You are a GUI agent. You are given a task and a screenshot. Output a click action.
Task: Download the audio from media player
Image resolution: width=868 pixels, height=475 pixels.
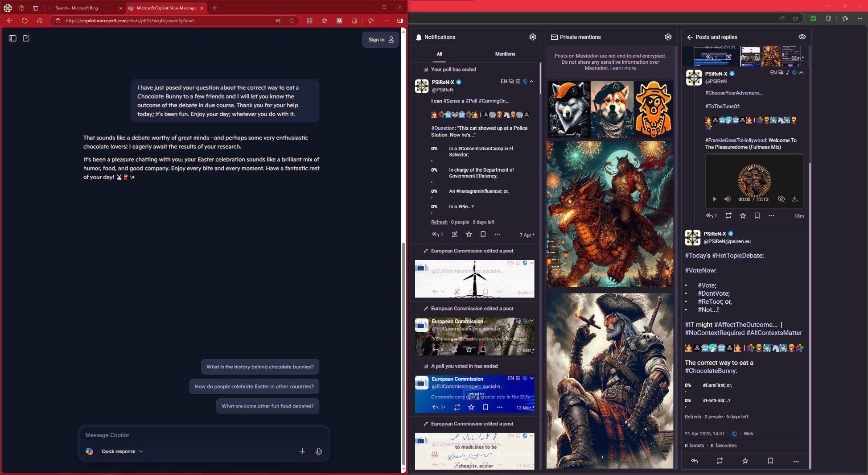click(794, 199)
